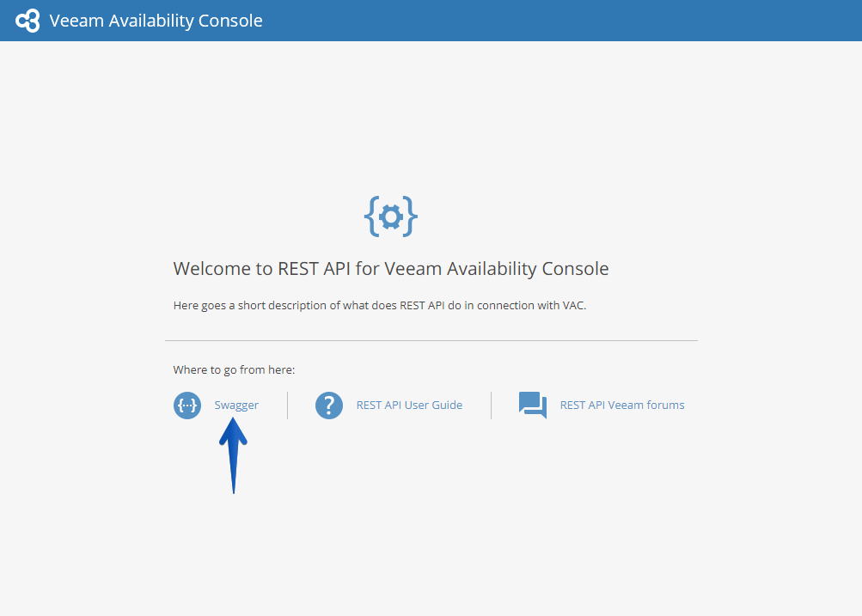The image size is (862, 616).
Task: Click the gear in curly braces icon
Action: coord(391,217)
